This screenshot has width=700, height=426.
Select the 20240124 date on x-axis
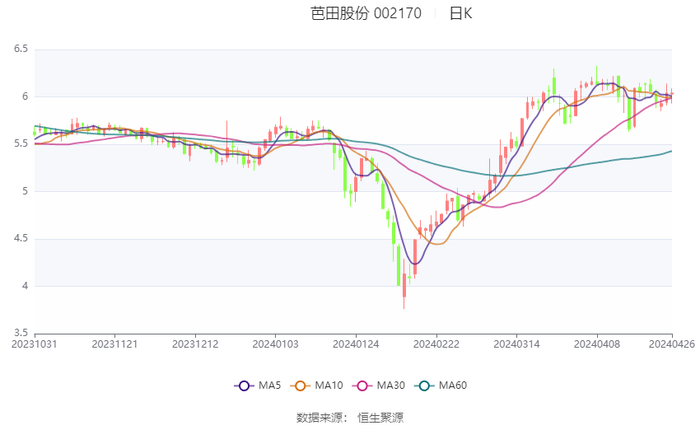[355, 345]
